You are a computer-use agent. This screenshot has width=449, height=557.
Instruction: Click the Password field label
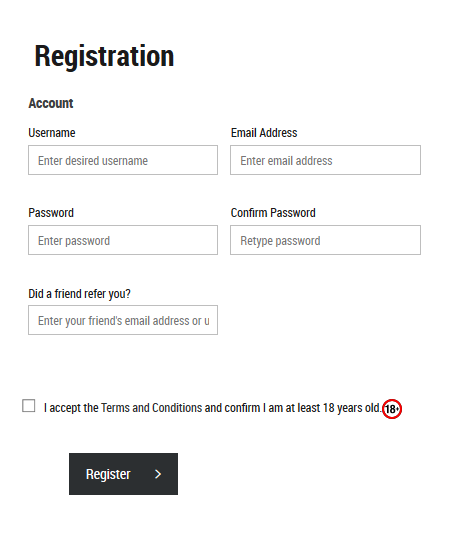pos(51,213)
